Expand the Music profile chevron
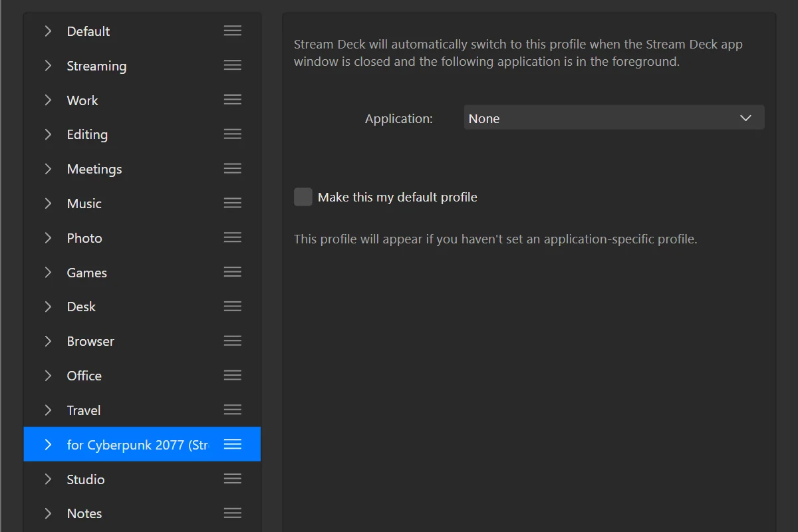798x532 pixels. [x=48, y=203]
